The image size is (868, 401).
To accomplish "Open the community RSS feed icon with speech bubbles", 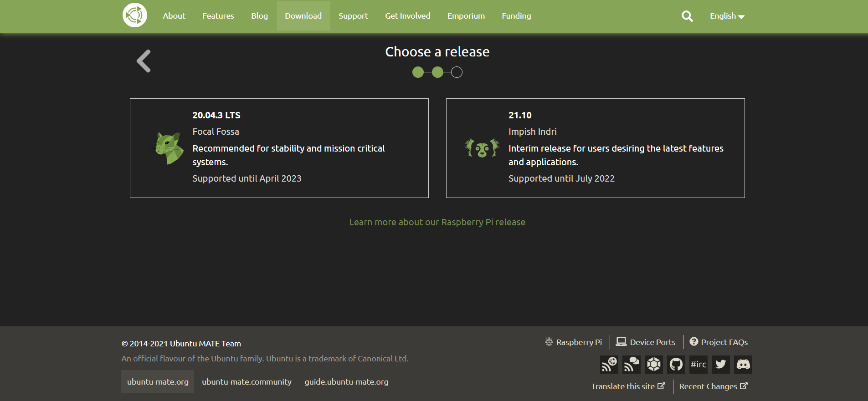I will (632, 365).
